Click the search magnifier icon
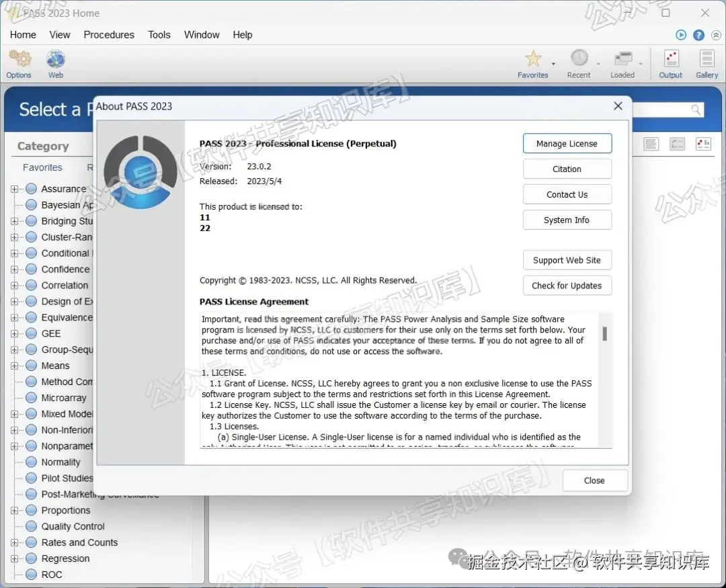The width and height of the screenshot is (726, 588). [696, 110]
